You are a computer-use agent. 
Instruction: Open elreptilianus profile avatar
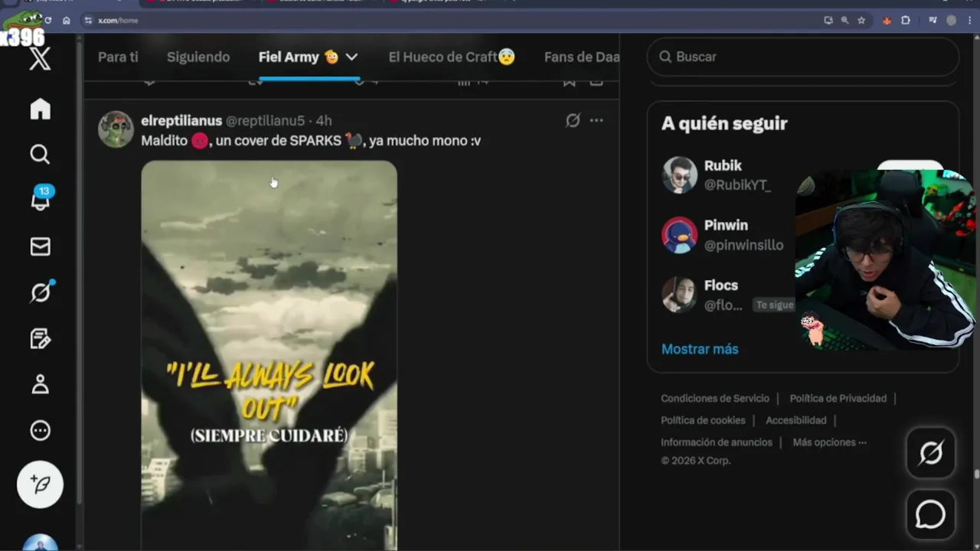coord(116,129)
